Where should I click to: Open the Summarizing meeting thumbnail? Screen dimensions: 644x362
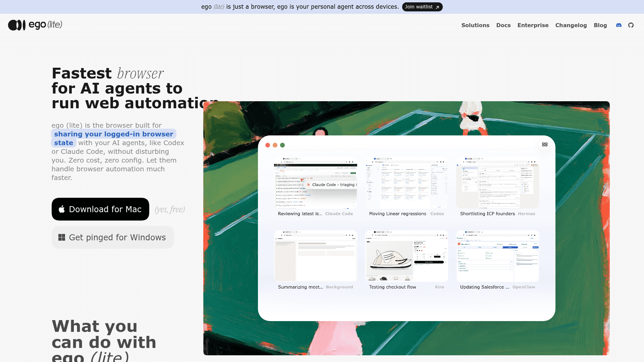[316, 256]
